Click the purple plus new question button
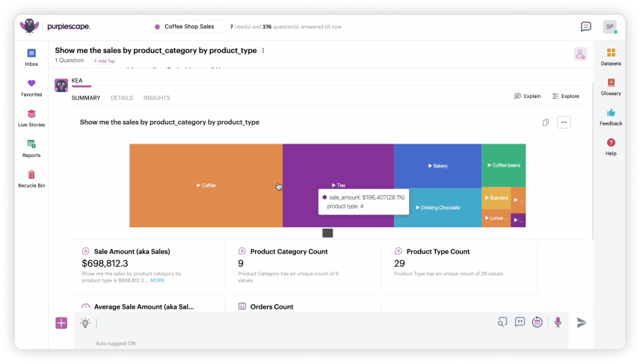Viewport: 640px width, 364px height. [x=61, y=323]
